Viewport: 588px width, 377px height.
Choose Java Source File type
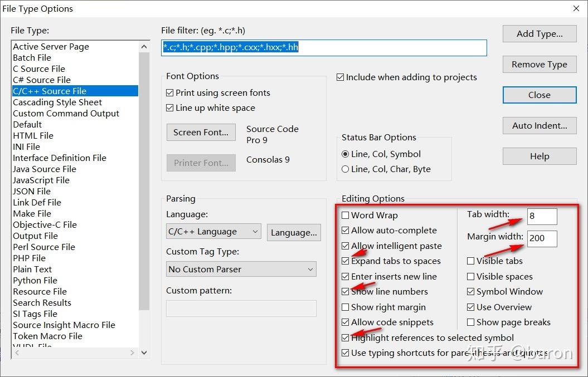tap(45, 169)
